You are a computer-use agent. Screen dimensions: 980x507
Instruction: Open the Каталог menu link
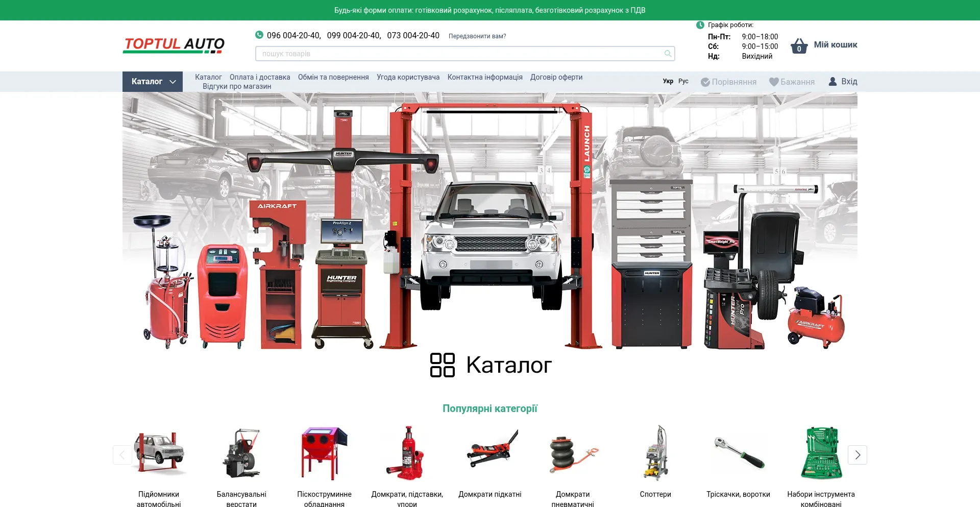pos(208,77)
